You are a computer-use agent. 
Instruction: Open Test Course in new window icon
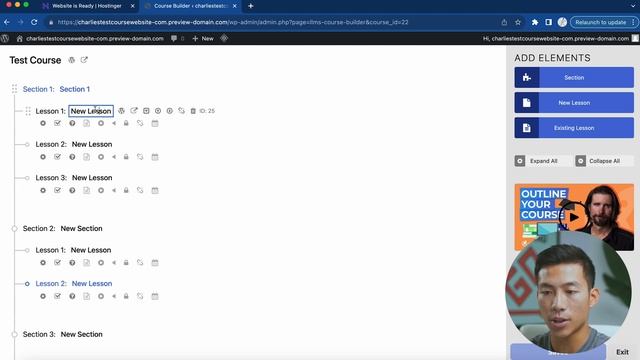[84, 60]
